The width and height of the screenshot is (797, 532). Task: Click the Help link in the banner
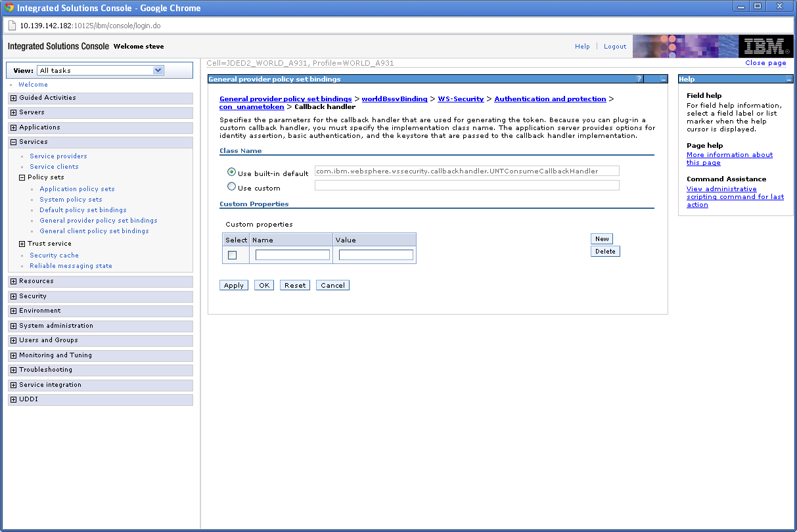coord(582,47)
